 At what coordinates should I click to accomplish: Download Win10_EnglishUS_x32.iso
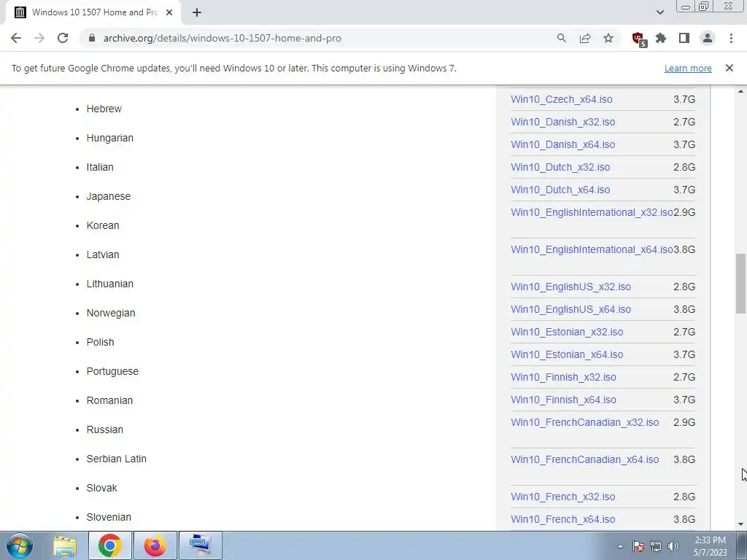(570, 287)
